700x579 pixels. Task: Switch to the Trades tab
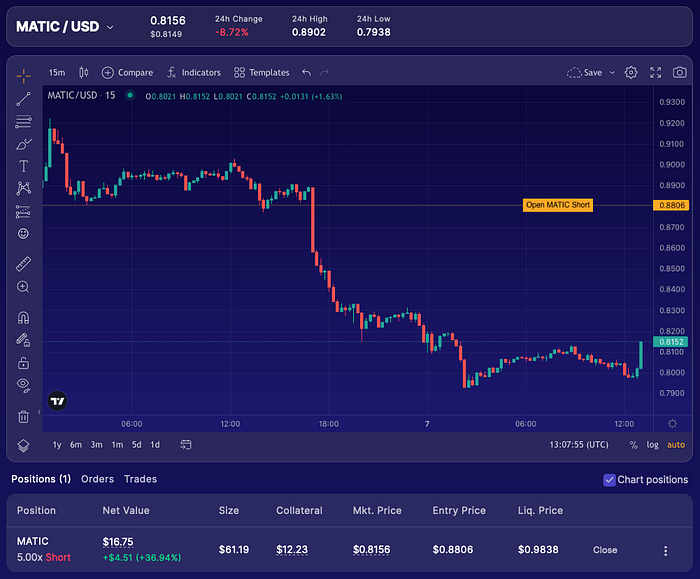point(141,479)
